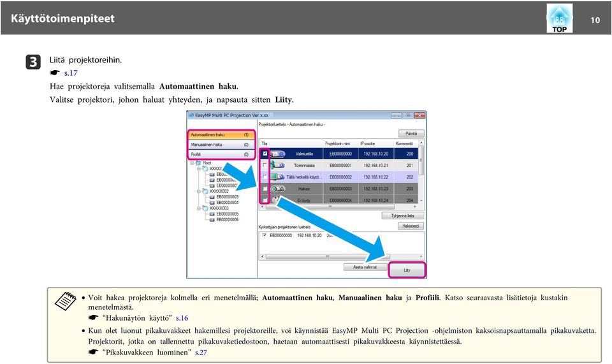This screenshot has width=612, height=364.
Task: Select the IP cell 192.168.10.22
Action: [x=376, y=177]
